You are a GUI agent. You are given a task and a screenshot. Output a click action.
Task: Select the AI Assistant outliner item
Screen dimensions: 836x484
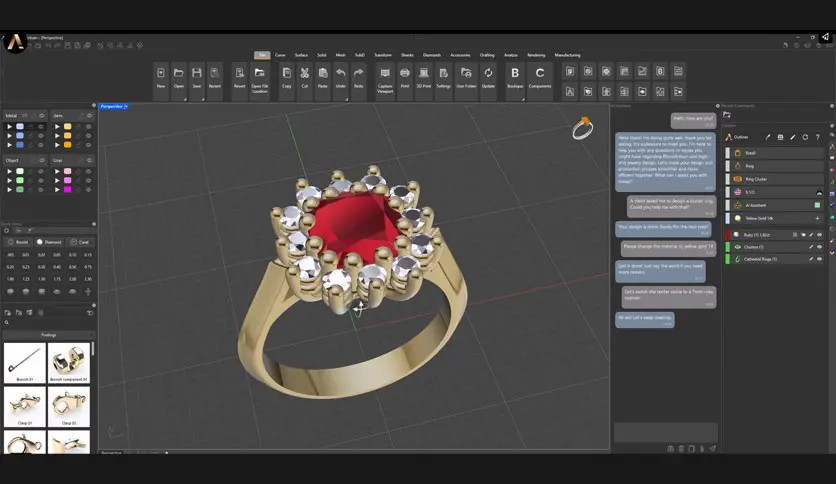point(776,205)
